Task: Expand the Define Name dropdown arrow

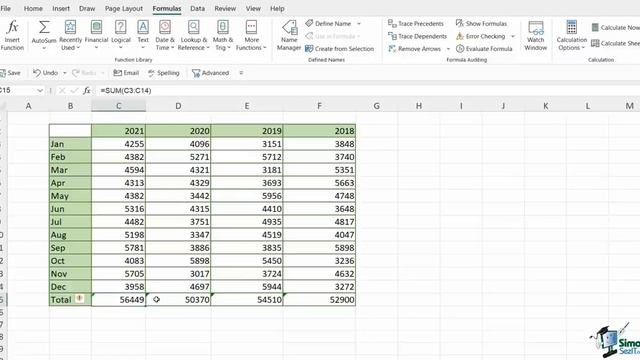Action: click(x=359, y=24)
